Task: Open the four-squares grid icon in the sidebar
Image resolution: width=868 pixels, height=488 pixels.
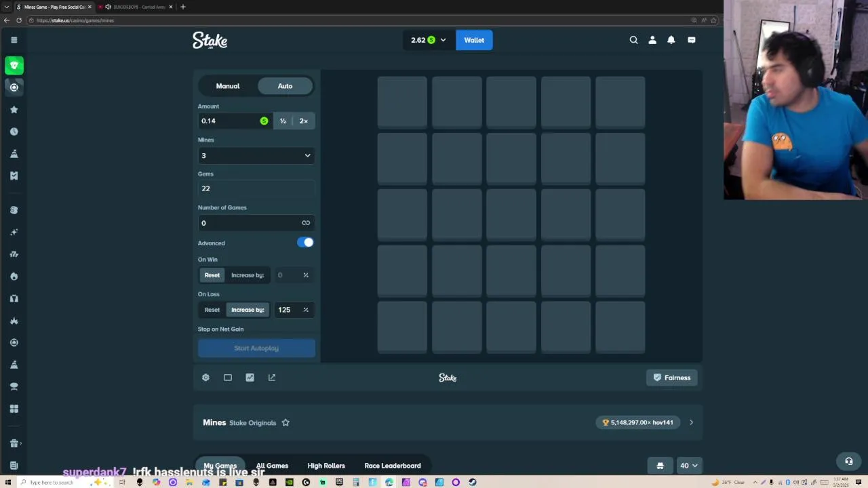Action: click(14, 409)
